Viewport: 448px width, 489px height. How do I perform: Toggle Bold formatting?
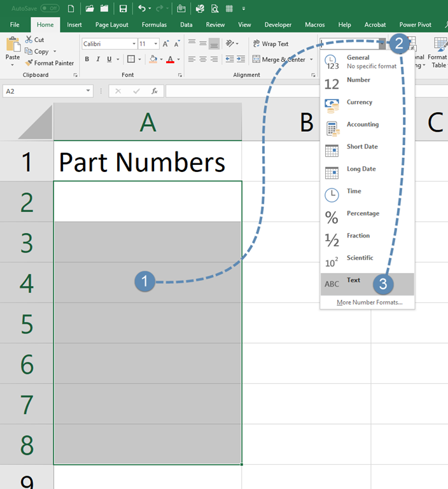pos(87,59)
